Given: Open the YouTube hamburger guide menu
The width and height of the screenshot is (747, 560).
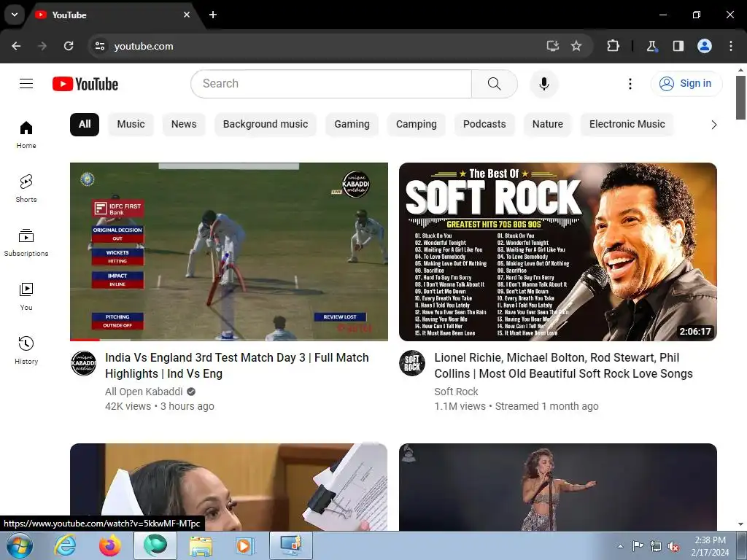Looking at the screenshot, I should 26,84.
